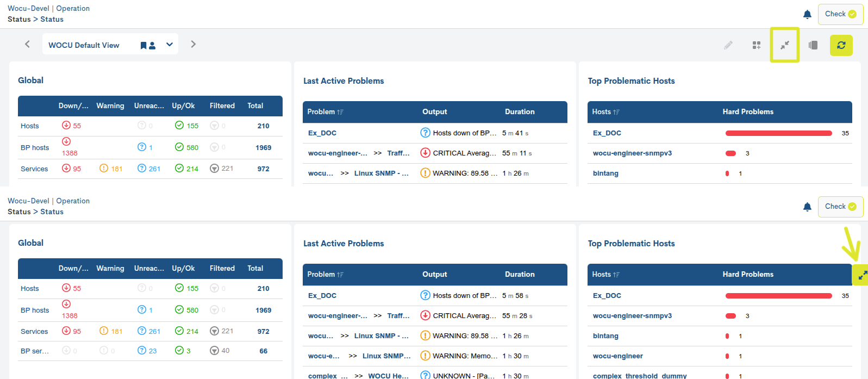Click the yellow refresh button

tap(841, 45)
